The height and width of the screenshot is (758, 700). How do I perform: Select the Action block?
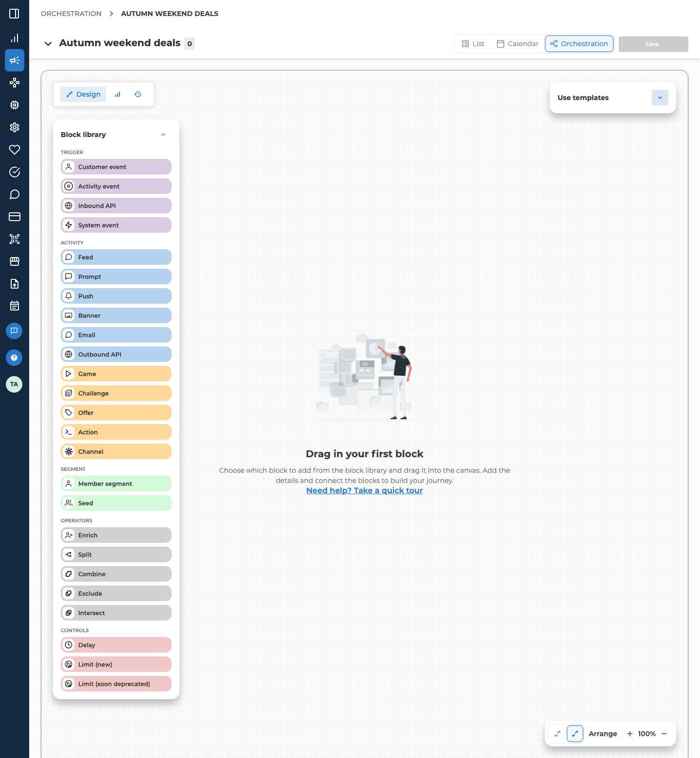(116, 432)
